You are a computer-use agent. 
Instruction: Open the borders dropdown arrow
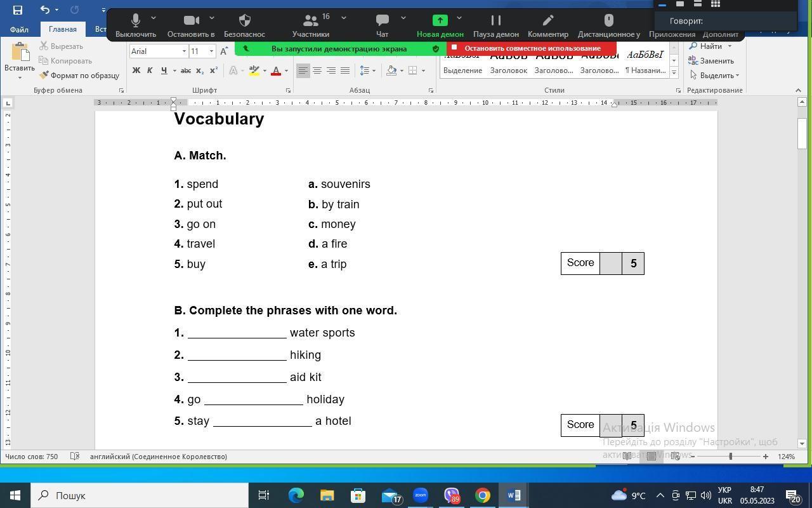pyautogui.click(x=423, y=70)
